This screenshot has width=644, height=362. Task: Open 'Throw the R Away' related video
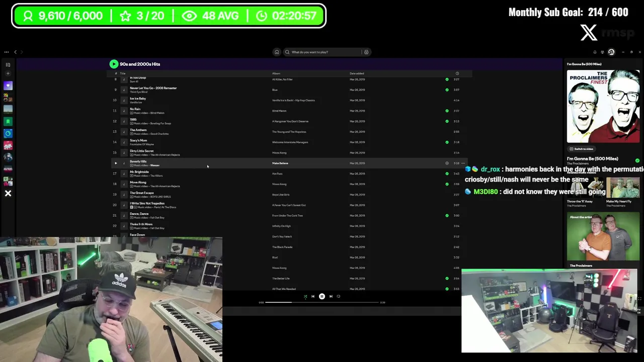584,188
